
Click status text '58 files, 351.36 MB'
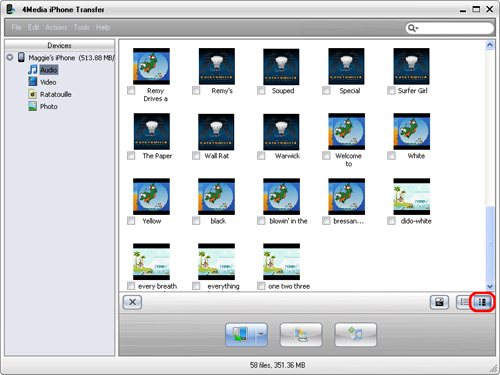[x=278, y=365]
